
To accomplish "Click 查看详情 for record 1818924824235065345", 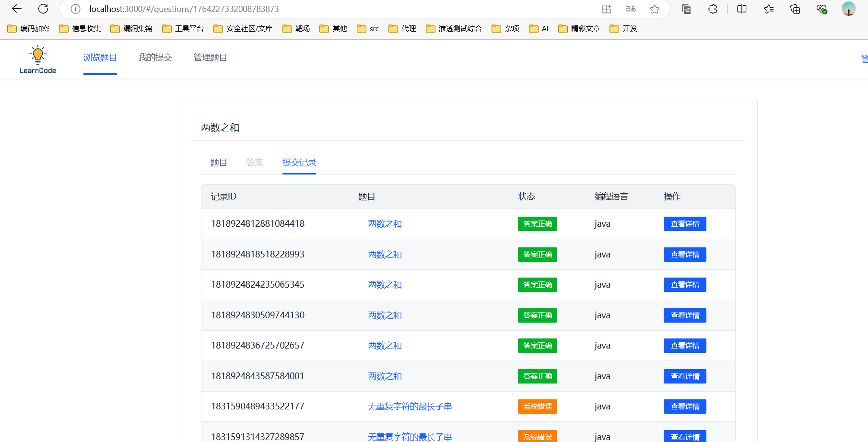I will (x=685, y=285).
